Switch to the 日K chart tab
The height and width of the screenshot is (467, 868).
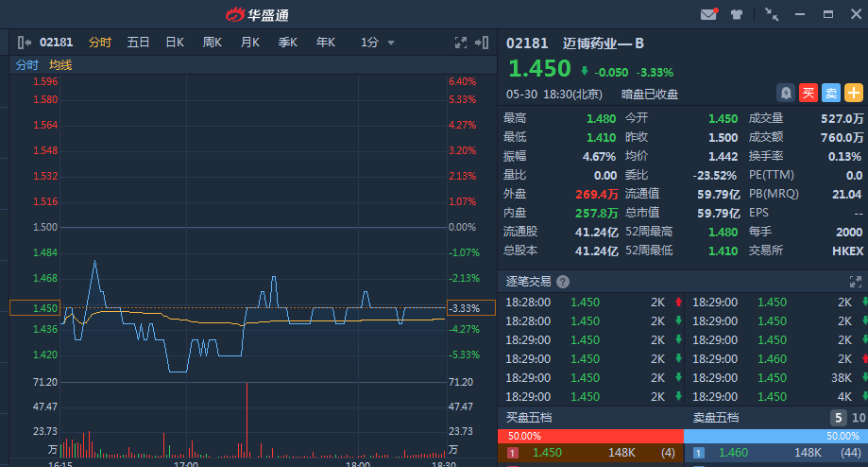click(175, 43)
